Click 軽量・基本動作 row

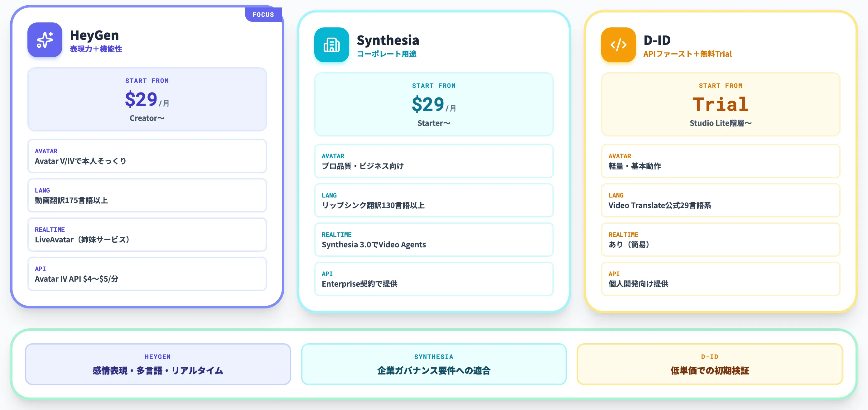click(x=721, y=161)
